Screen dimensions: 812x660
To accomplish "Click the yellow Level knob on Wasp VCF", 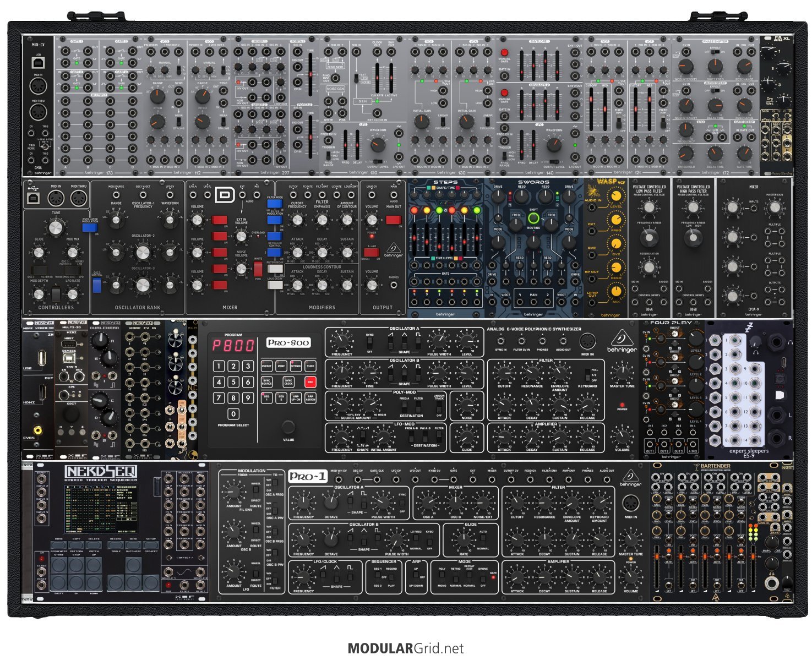I will point(617,196).
